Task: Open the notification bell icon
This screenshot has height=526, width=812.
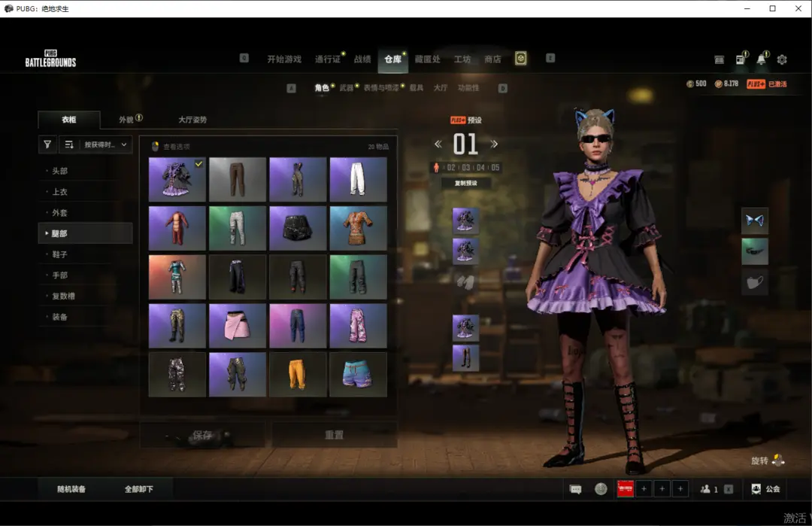Action: pyautogui.click(x=761, y=59)
